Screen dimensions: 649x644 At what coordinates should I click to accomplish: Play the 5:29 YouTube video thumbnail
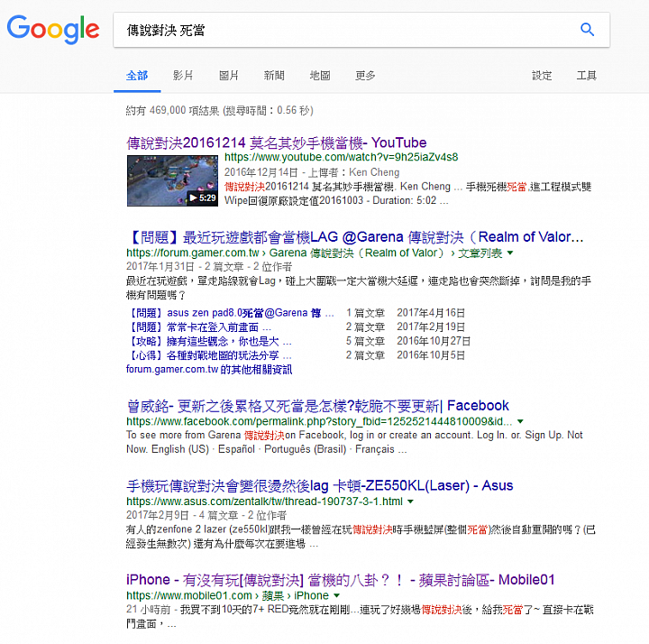(x=172, y=180)
